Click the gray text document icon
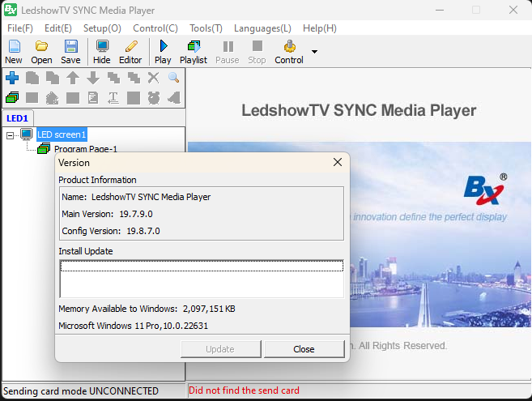532x401 pixels. coord(93,98)
